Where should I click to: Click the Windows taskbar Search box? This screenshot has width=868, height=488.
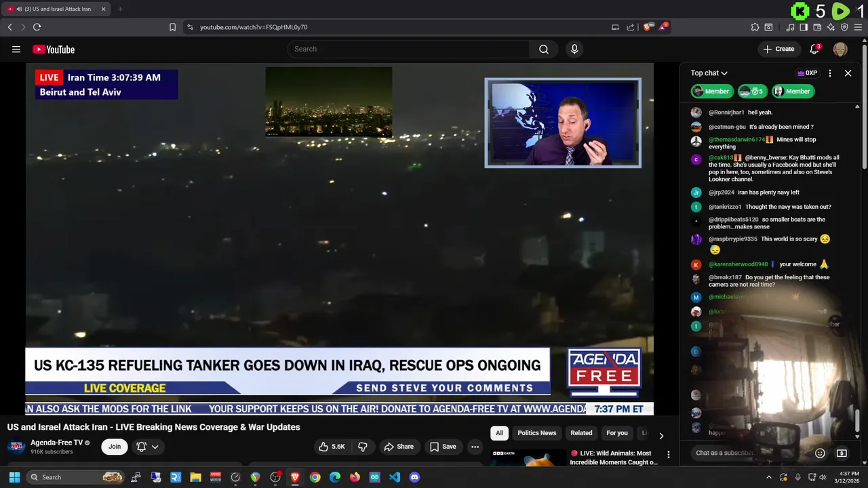(76, 477)
